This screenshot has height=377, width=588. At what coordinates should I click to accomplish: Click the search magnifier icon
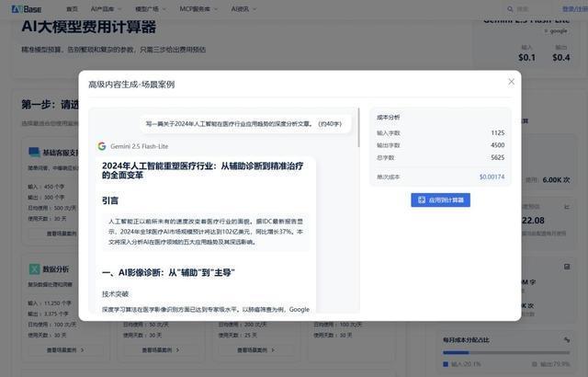[510, 9]
